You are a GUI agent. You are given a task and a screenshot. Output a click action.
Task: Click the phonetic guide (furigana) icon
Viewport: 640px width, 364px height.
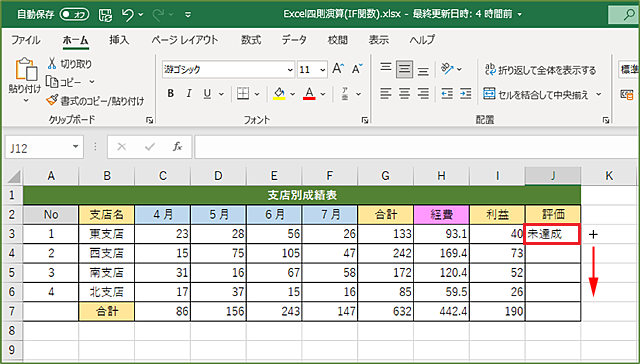click(x=345, y=94)
